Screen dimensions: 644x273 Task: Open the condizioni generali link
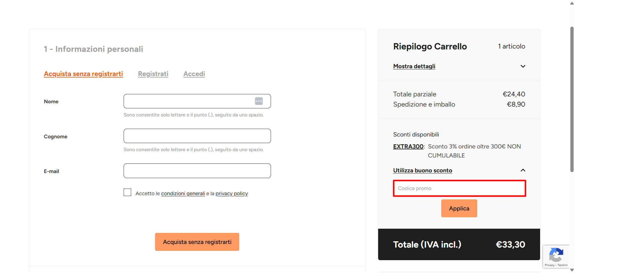[x=183, y=193]
